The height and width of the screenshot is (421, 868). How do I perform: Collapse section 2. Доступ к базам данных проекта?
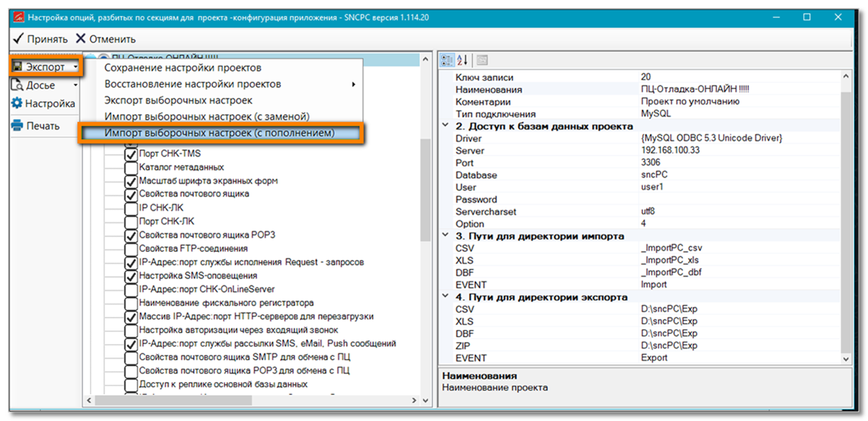(444, 126)
